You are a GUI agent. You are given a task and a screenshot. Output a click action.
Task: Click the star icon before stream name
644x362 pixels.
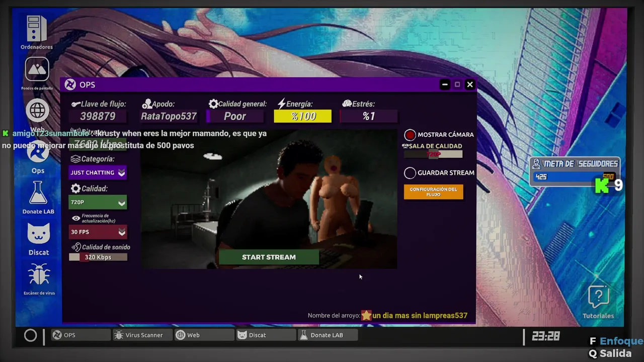pos(366,315)
